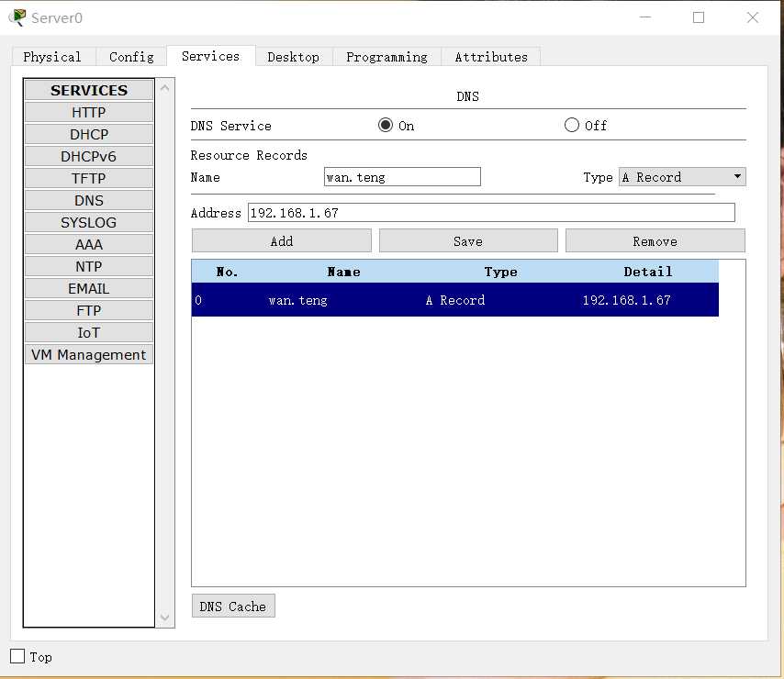Open the SYSLOG service
784x679 pixels.
pos(88,222)
